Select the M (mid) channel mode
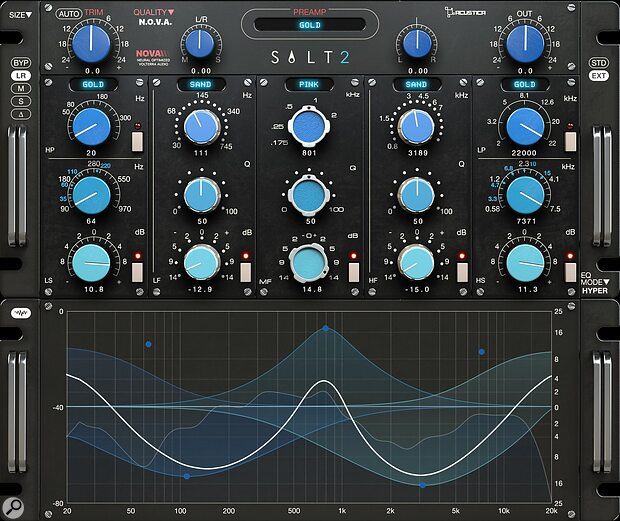Screen dimensions: 620x521 [x=21, y=89]
